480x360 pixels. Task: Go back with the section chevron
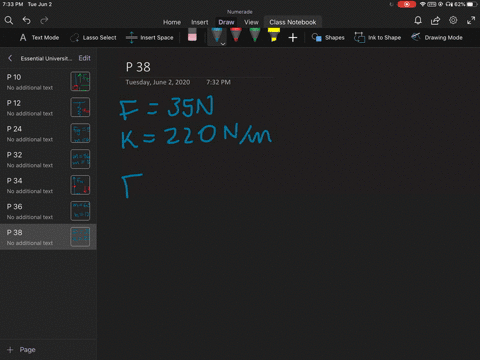[x=10, y=58]
